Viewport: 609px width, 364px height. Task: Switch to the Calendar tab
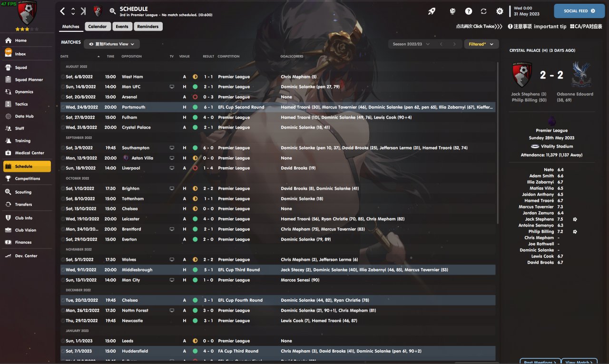point(97,27)
